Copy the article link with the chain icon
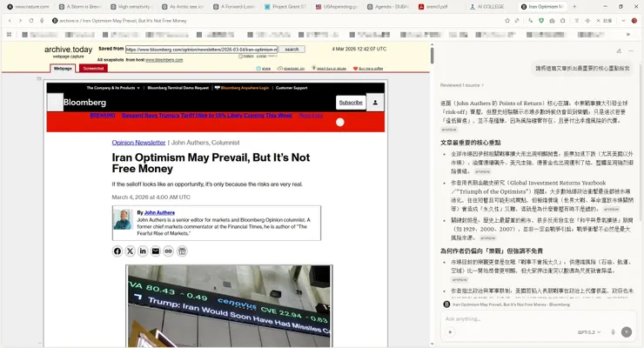The height and width of the screenshot is (348, 644). (168, 251)
